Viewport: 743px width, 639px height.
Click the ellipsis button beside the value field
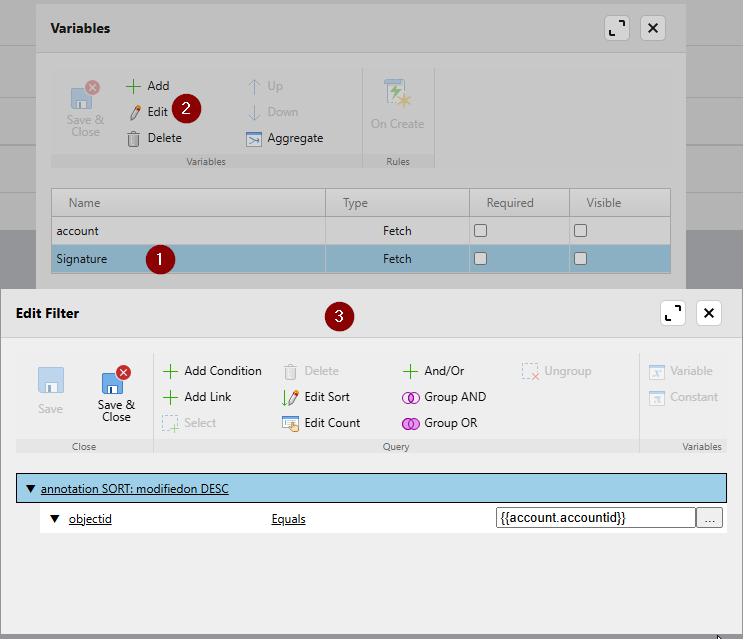(709, 518)
